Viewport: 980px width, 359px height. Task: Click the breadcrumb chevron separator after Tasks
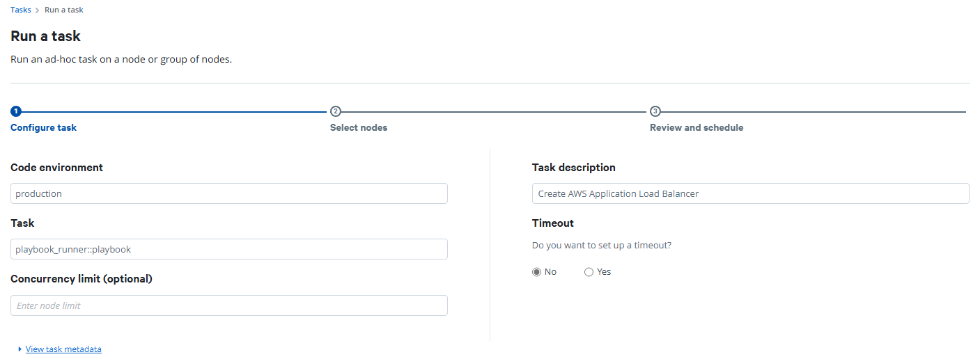(38, 10)
